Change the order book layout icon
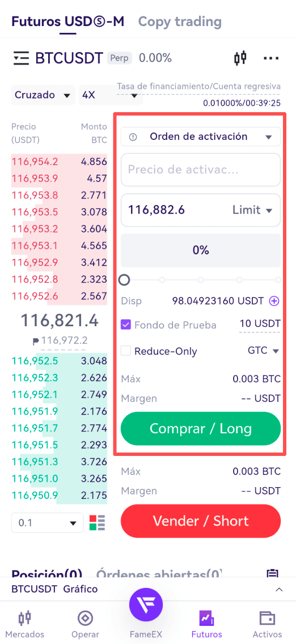 (98, 523)
